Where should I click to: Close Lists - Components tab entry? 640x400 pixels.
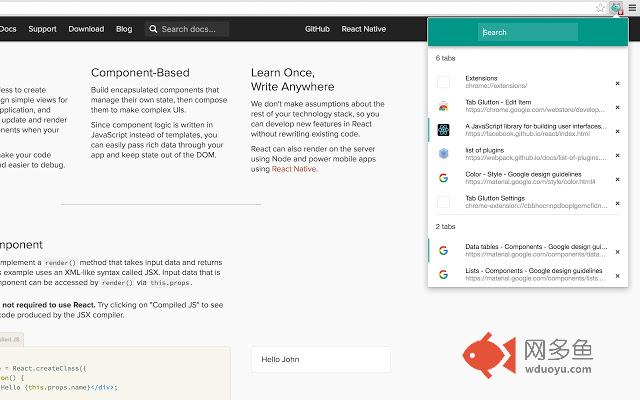[618, 276]
